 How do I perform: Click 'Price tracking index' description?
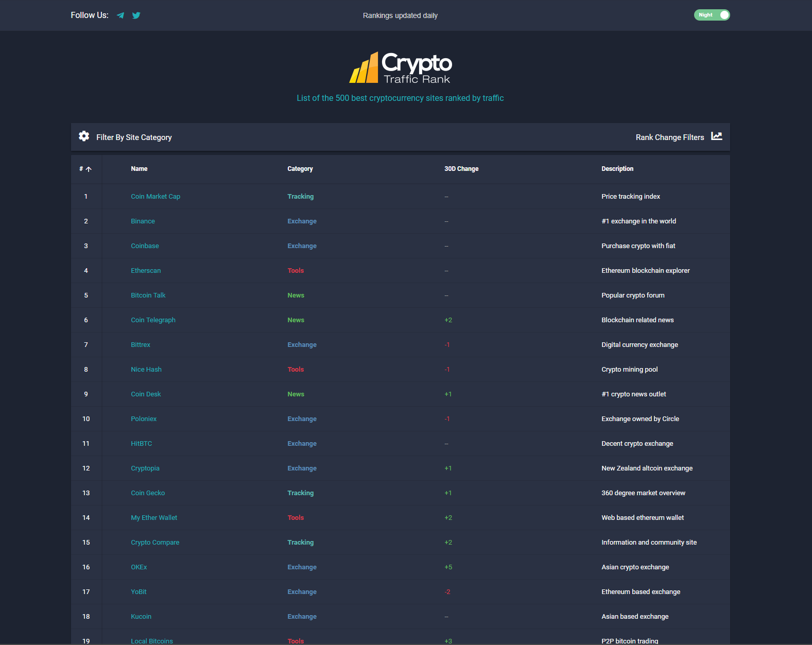tap(631, 197)
